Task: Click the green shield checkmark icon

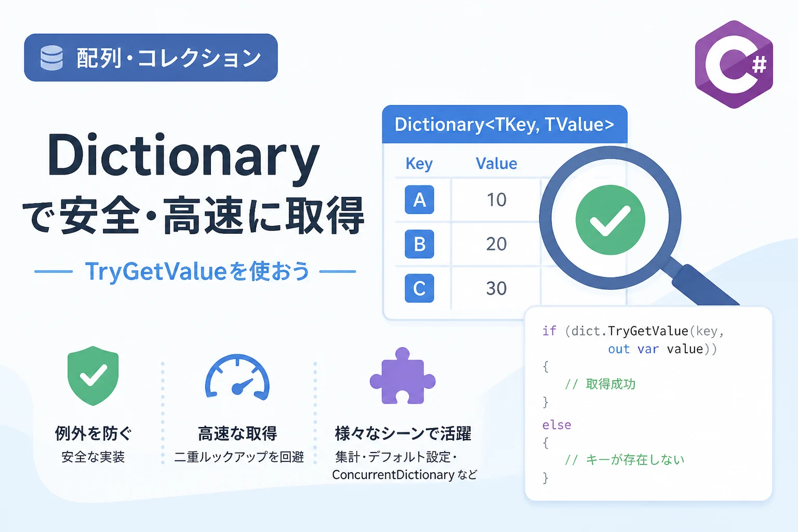Action: 94,376
